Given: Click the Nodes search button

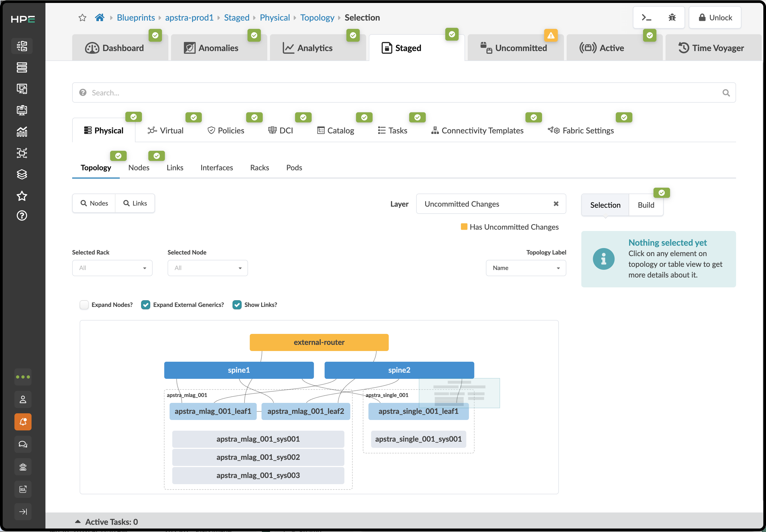Looking at the screenshot, I should (94, 203).
